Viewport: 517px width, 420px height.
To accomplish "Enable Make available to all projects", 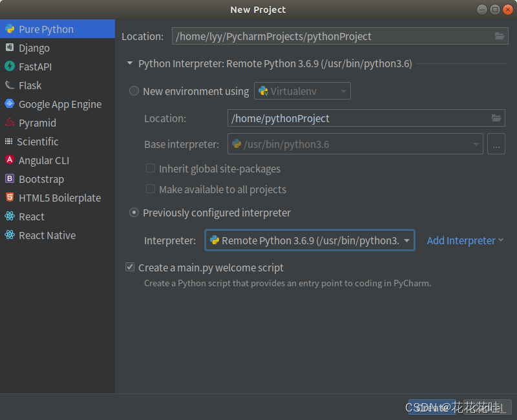I will [151, 189].
